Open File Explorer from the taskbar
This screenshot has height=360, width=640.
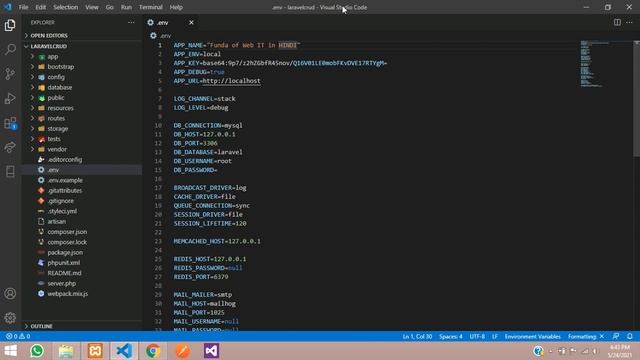(66, 351)
